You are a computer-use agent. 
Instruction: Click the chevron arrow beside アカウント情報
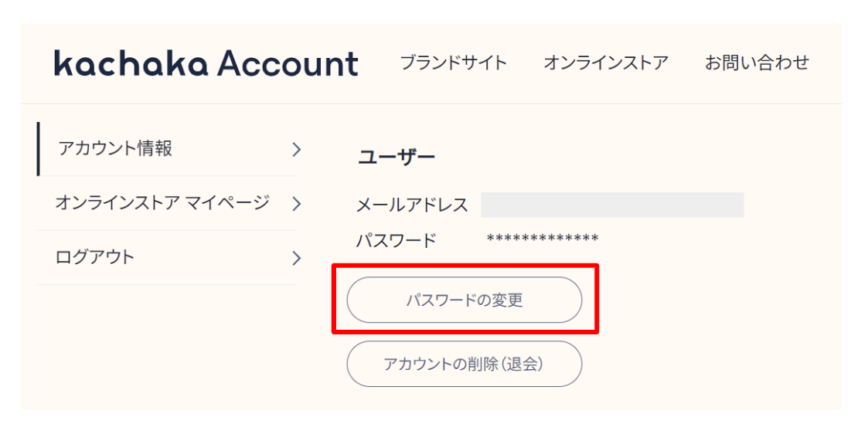296,150
